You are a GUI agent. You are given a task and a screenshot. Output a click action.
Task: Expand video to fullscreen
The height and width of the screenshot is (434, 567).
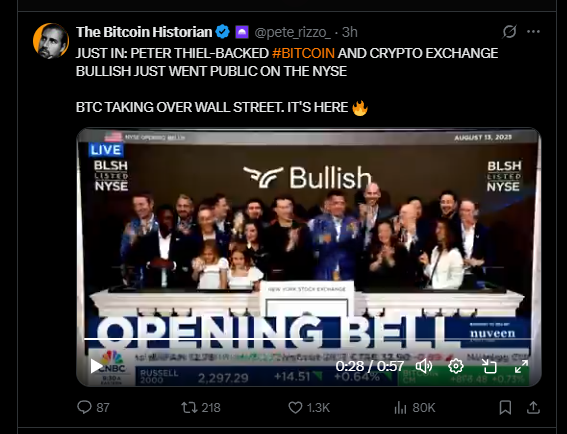pos(521,366)
